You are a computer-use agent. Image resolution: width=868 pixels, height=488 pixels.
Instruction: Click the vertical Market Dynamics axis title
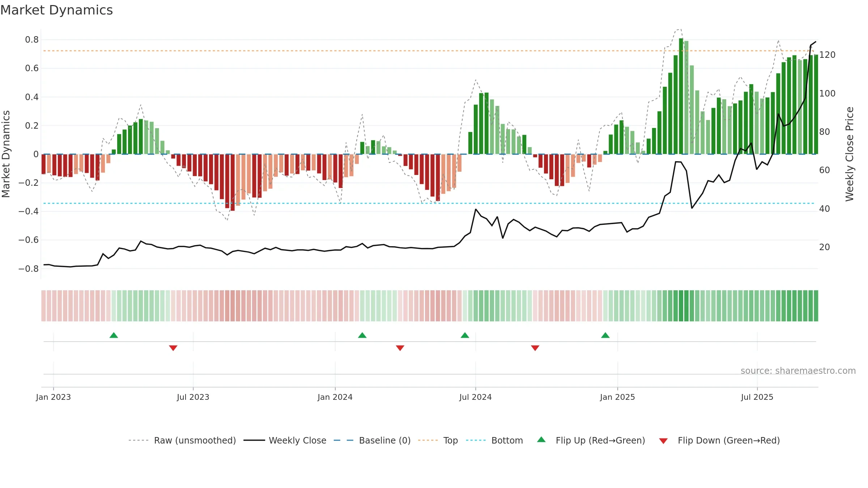tap(6, 154)
